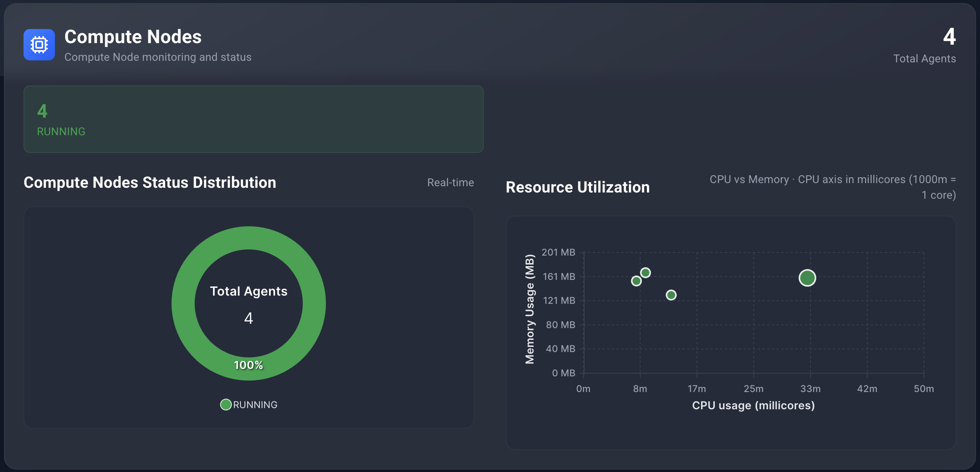Click the 25m axis tick label
The image size is (980, 472).
pyautogui.click(x=754, y=388)
